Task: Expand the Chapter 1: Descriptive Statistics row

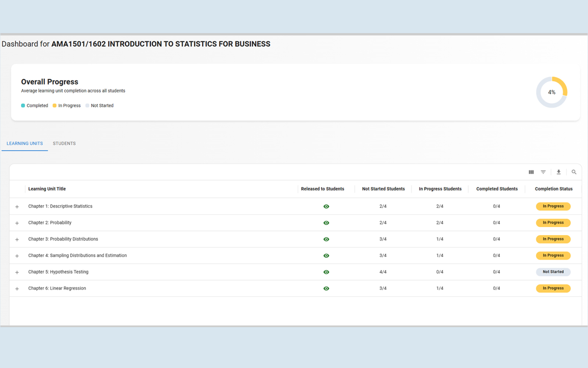Action: [x=17, y=207]
